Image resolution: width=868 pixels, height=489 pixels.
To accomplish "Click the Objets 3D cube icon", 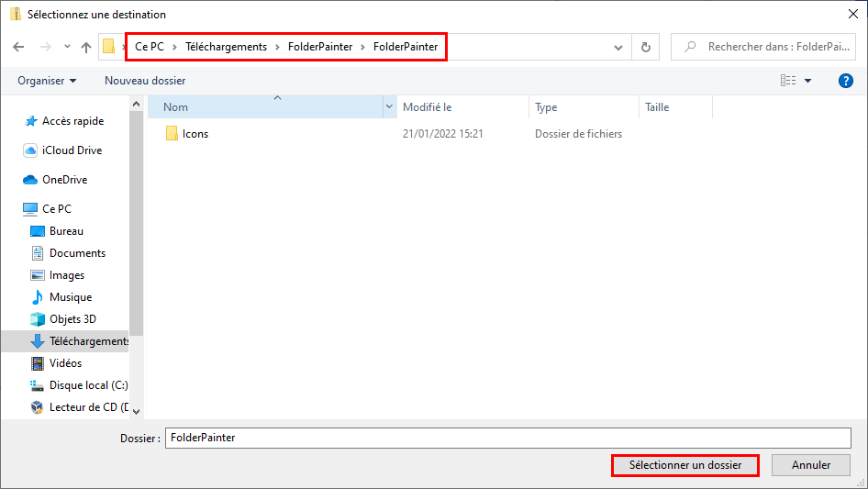I will point(37,319).
